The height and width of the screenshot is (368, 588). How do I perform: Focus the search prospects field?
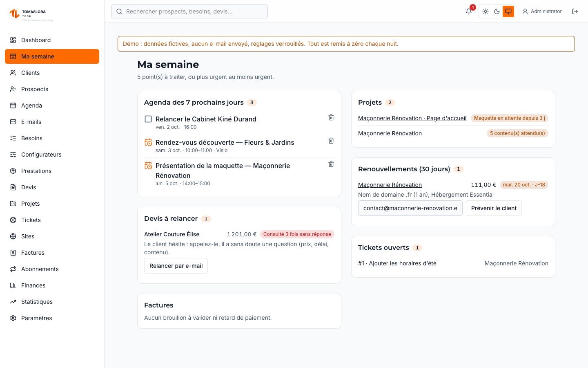coord(189,11)
